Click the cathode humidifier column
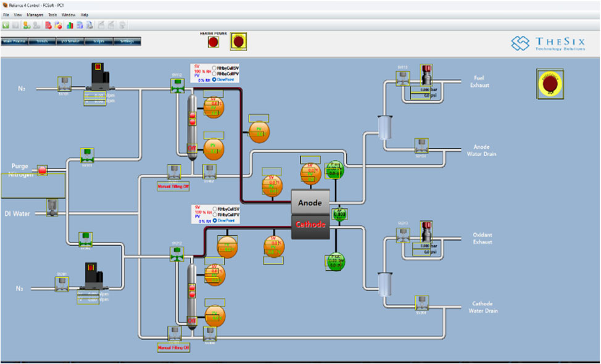Image resolution: width=601 pixels, height=364 pixels. pos(192,297)
